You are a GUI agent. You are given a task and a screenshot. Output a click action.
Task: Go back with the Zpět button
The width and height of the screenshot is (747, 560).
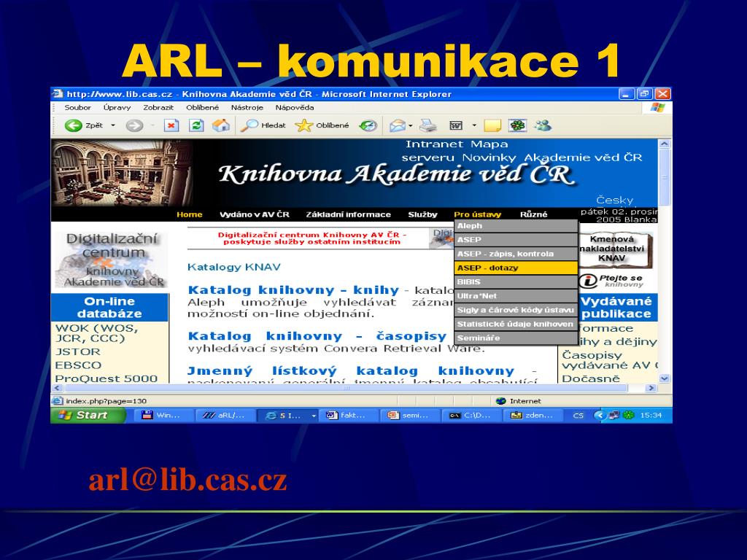84,125
